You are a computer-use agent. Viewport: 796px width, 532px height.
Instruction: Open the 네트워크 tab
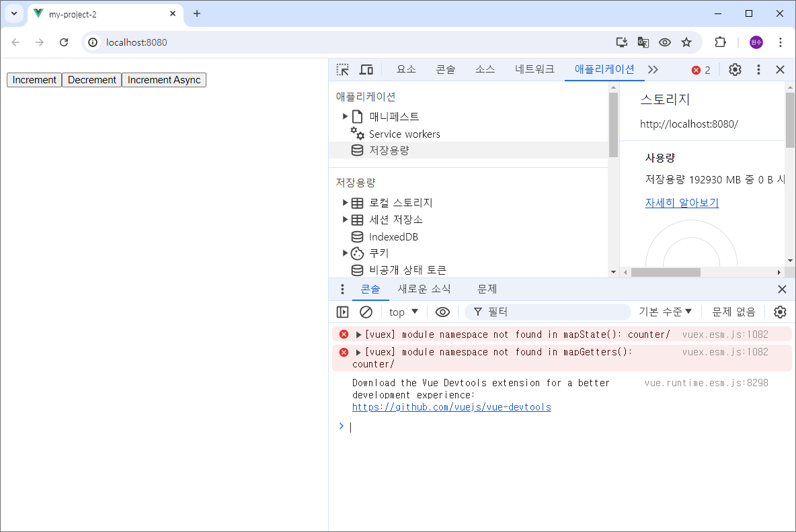coord(534,69)
